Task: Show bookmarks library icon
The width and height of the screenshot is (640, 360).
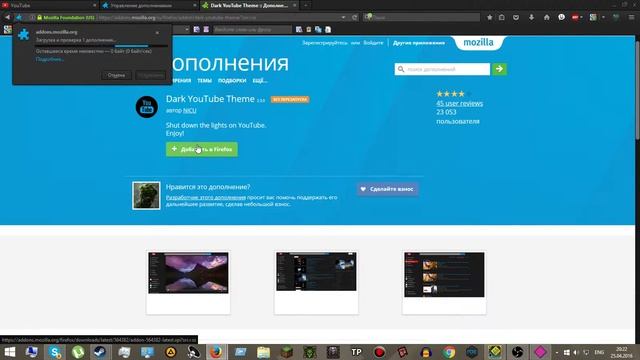Action: click(x=502, y=17)
